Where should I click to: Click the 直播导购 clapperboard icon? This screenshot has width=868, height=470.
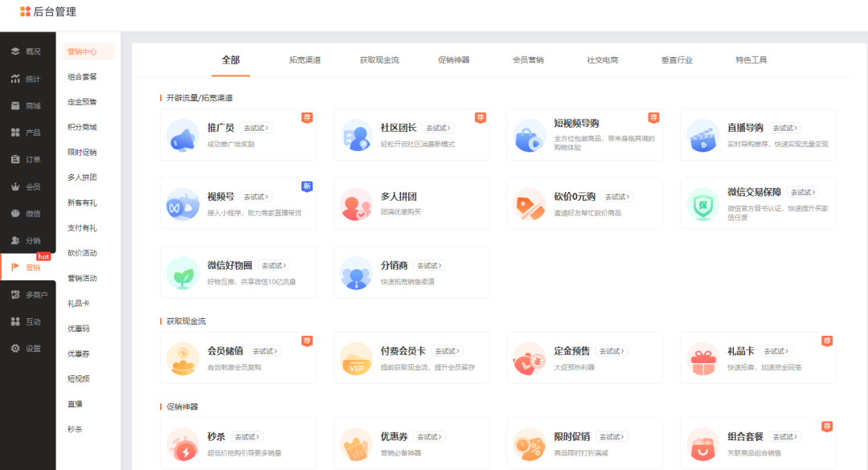click(702, 135)
